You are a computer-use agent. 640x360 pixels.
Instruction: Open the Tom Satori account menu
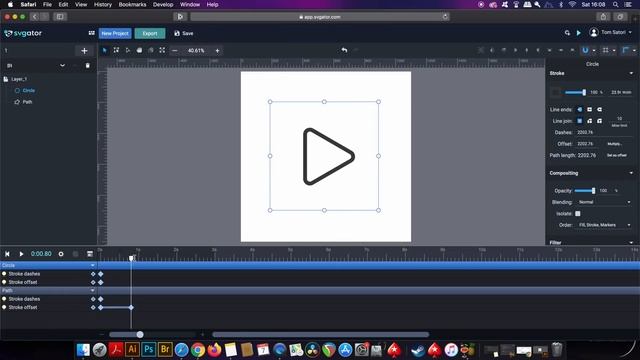(611, 32)
